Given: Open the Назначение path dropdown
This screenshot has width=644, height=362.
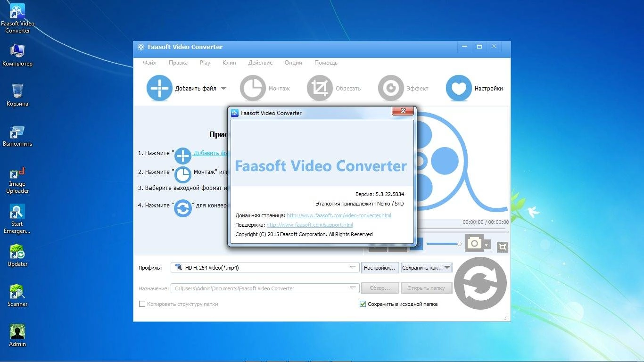Looking at the screenshot, I should click(354, 288).
